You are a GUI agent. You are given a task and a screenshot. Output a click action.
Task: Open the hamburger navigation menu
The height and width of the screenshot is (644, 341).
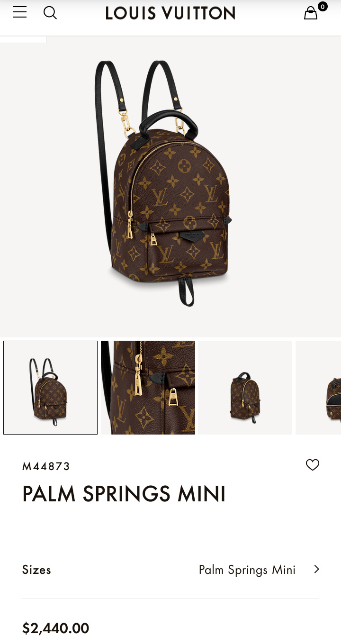[x=20, y=12]
